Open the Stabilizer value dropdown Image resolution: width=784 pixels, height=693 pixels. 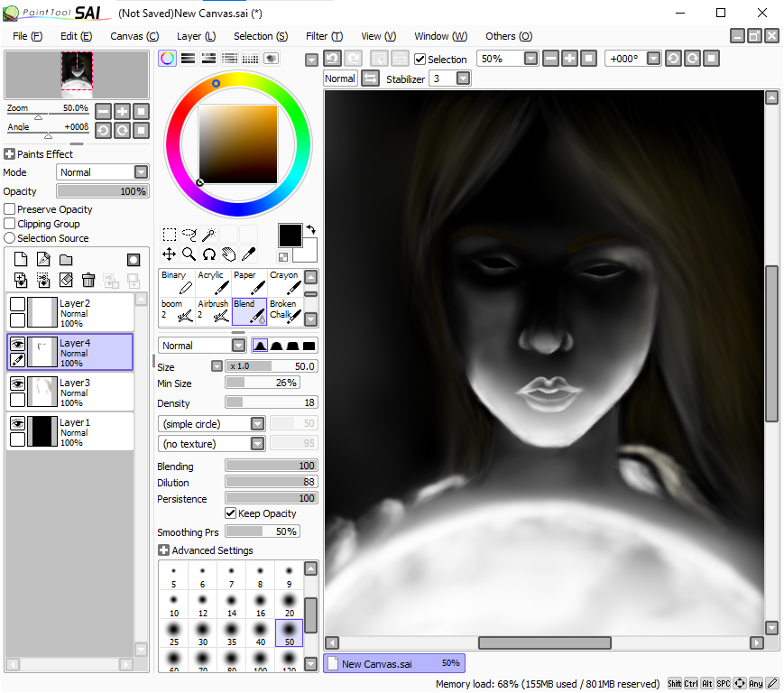pos(464,79)
